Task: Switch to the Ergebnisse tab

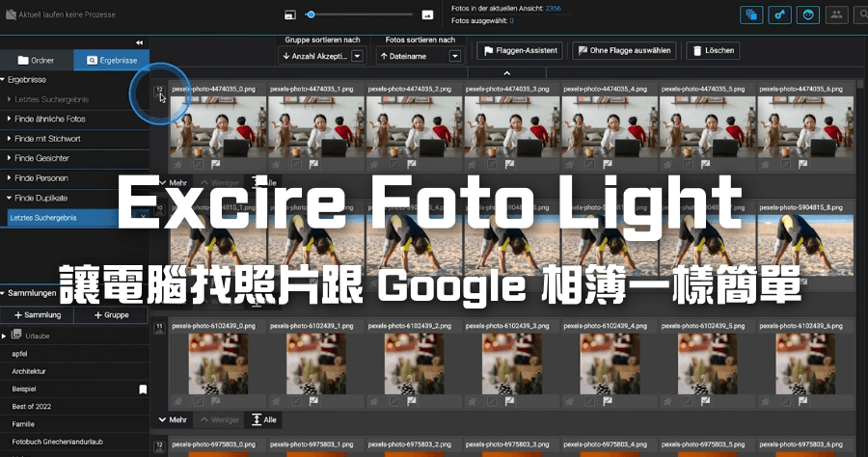Action: 112,61
